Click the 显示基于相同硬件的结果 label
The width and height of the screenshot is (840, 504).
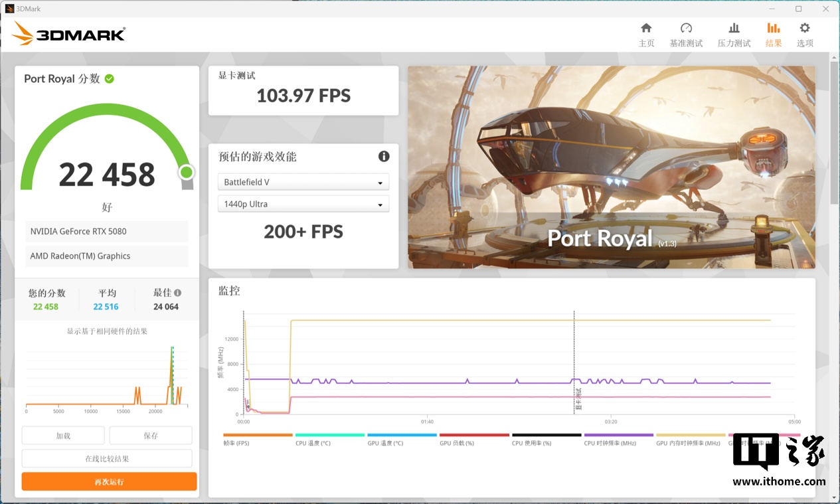tap(107, 331)
